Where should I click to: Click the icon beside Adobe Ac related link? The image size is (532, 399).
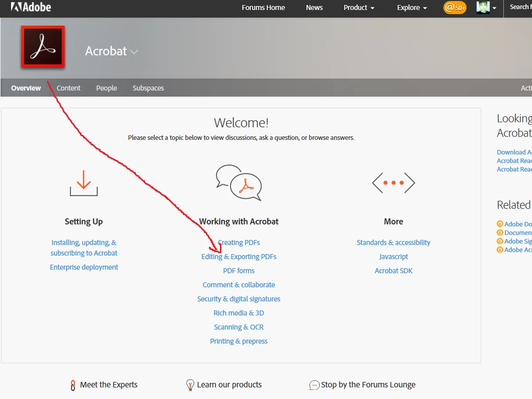click(x=500, y=250)
